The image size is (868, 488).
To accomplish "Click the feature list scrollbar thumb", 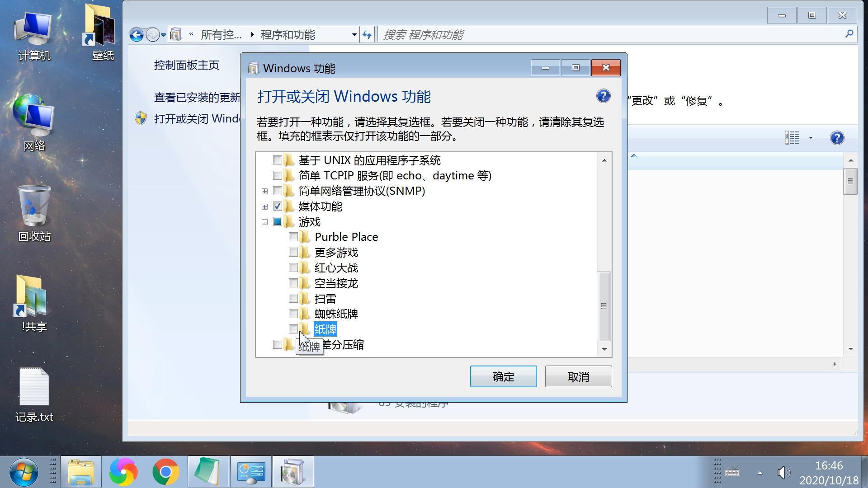I will (604, 306).
